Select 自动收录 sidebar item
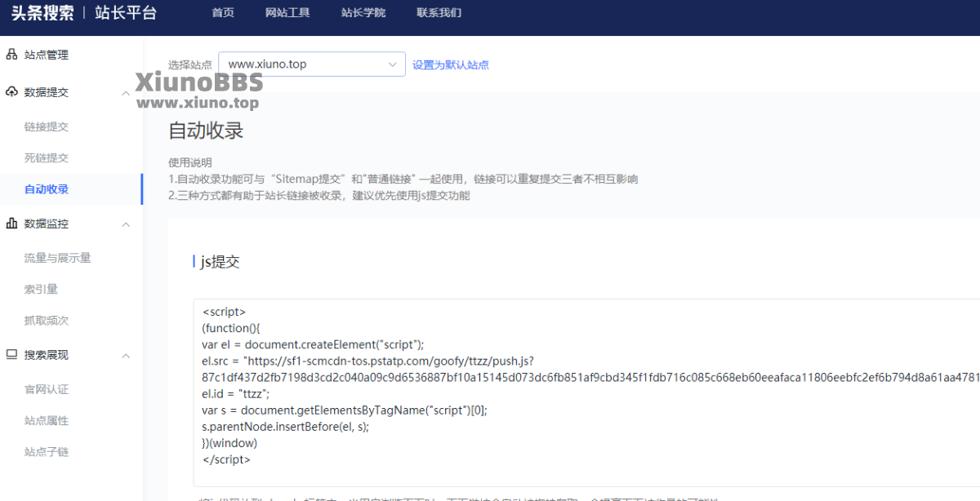Image resolution: width=980 pixels, height=501 pixels. (x=47, y=189)
